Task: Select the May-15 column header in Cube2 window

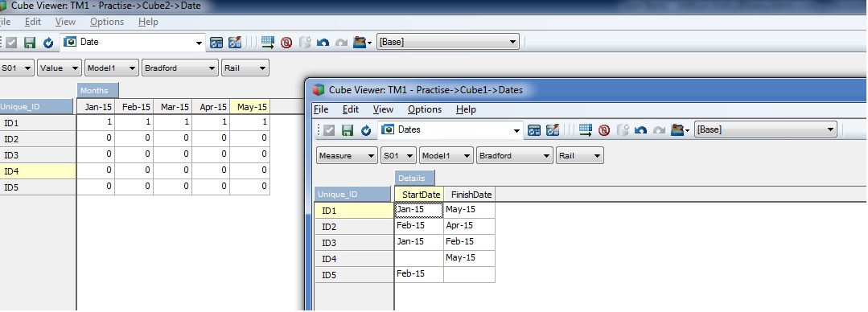Action: [x=249, y=107]
